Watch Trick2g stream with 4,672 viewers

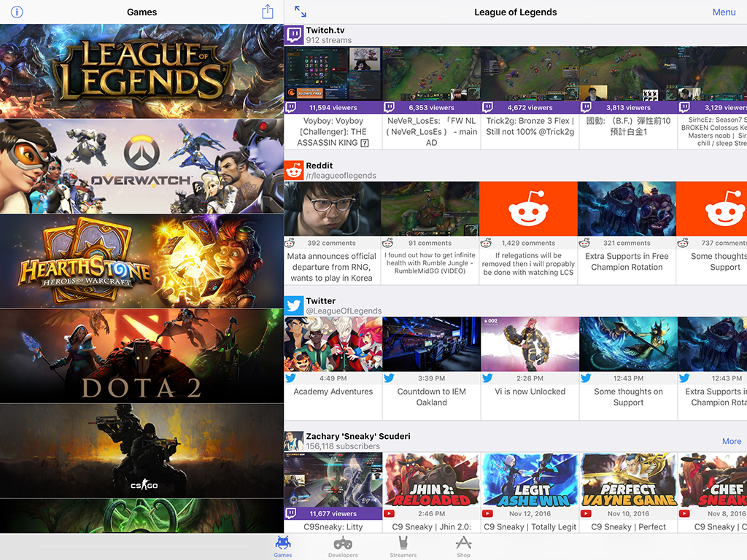pos(530,74)
